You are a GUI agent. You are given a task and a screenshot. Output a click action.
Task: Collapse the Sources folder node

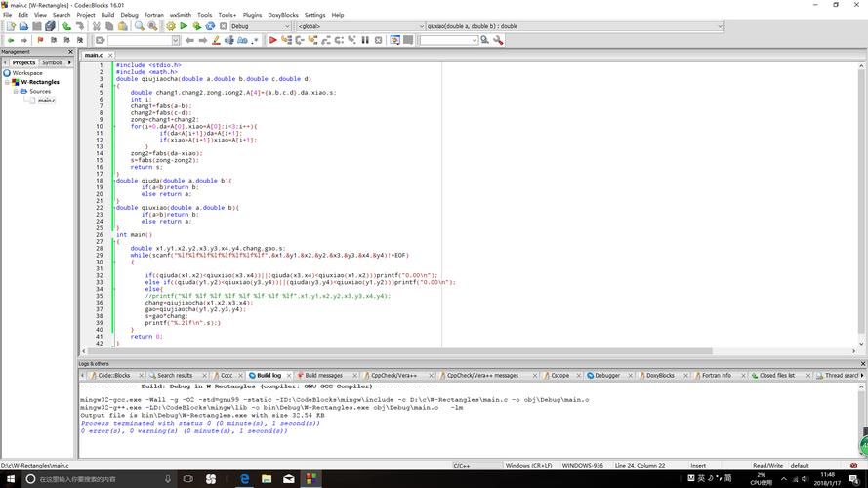pyautogui.click(x=16, y=91)
